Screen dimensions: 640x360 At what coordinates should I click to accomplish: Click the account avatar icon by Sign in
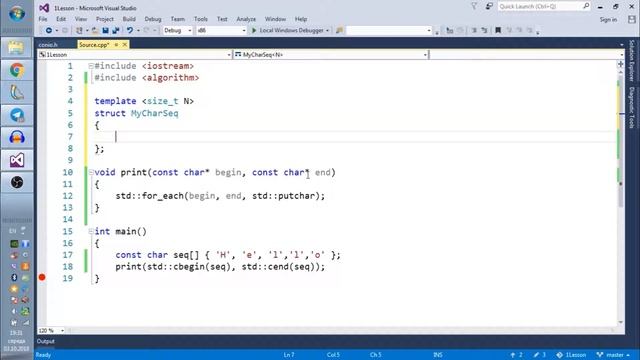(632, 19)
